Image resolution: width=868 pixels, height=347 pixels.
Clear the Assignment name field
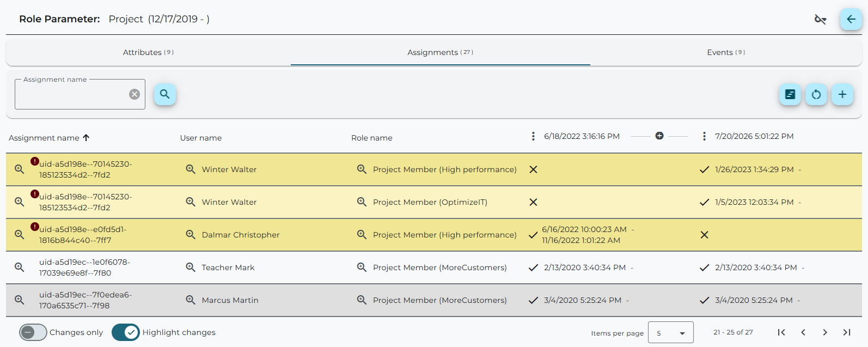pos(135,94)
